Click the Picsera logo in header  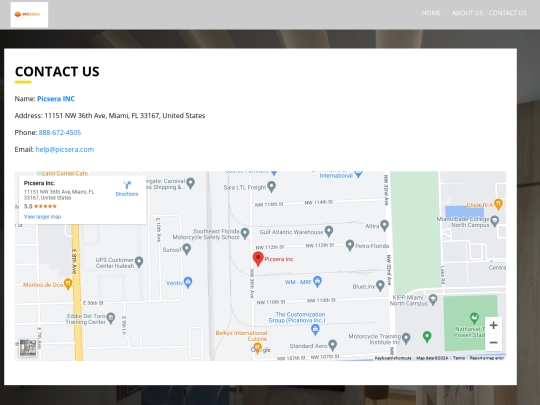[29, 14]
